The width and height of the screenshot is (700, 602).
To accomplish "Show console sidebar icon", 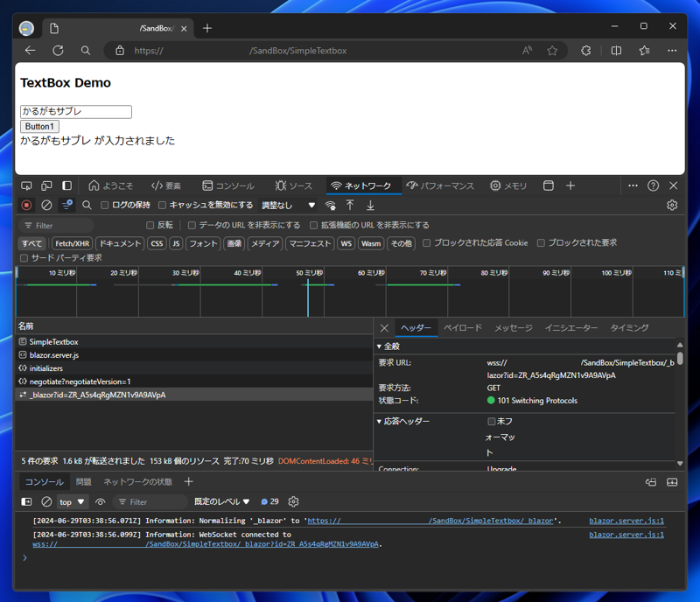I will point(26,502).
